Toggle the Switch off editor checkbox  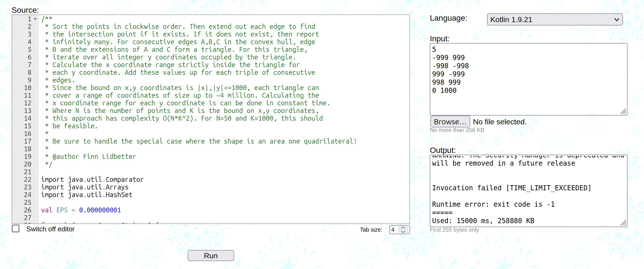(x=16, y=229)
